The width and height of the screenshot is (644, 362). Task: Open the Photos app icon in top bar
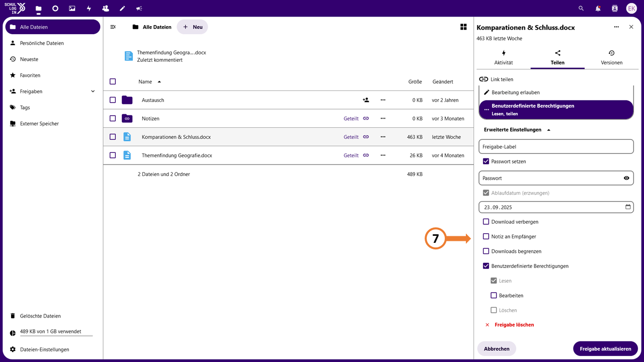coord(72,9)
